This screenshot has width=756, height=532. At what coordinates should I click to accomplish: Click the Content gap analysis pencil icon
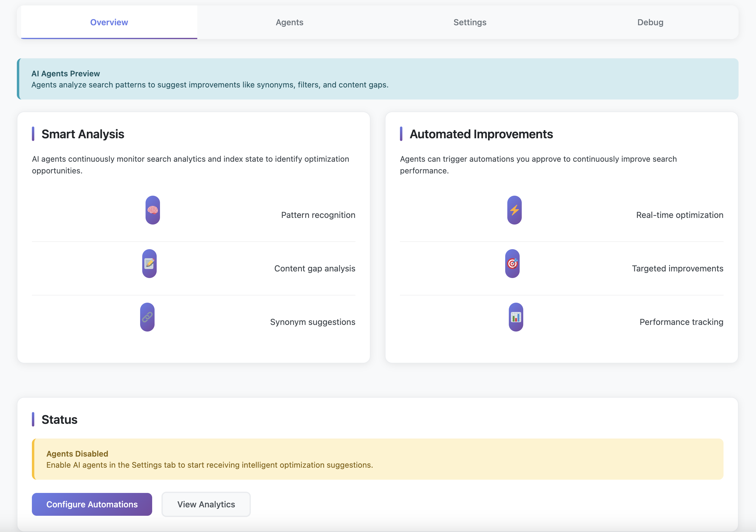pyautogui.click(x=149, y=264)
